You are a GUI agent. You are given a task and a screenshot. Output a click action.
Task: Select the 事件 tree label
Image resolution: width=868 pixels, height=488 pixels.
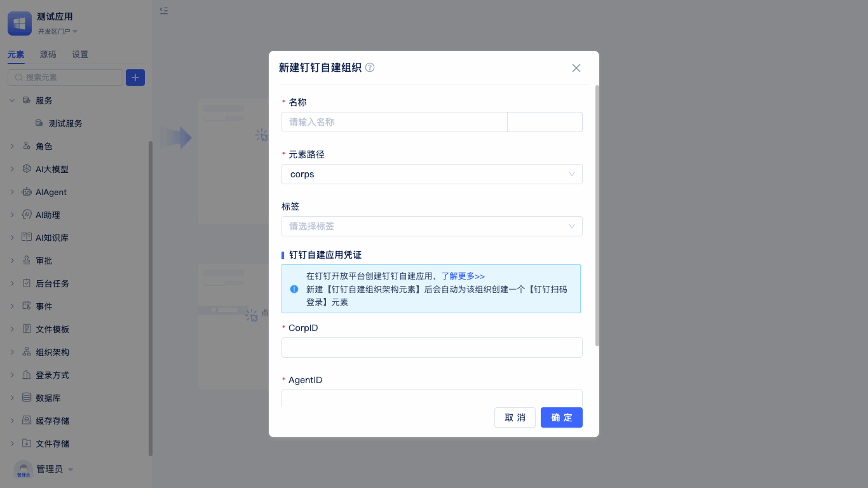pyautogui.click(x=44, y=306)
